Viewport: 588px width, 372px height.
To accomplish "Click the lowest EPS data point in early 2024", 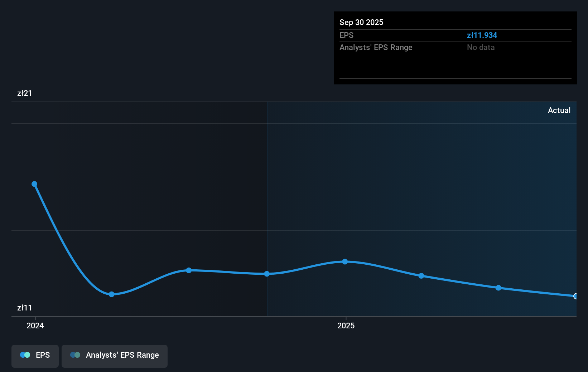I will tap(111, 294).
